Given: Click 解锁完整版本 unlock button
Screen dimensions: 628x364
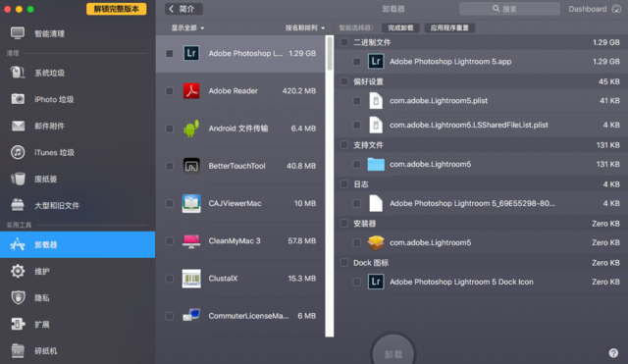Looking at the screenshot, I should point(116,9).
